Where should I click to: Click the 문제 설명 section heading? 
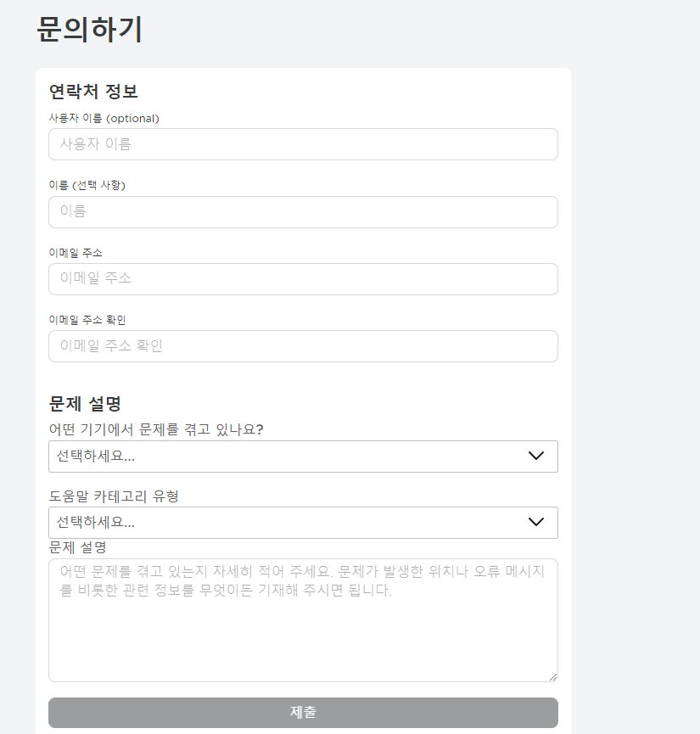coord(85,404)
